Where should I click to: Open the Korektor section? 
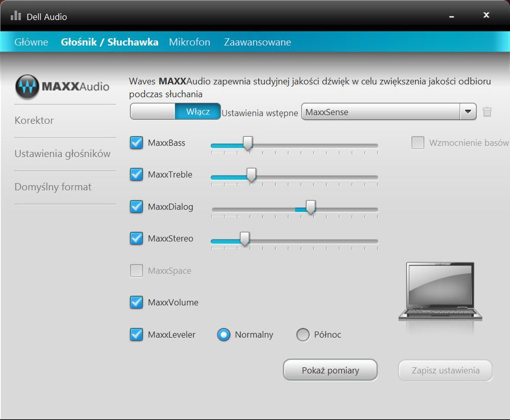click(x=34, y=120)
